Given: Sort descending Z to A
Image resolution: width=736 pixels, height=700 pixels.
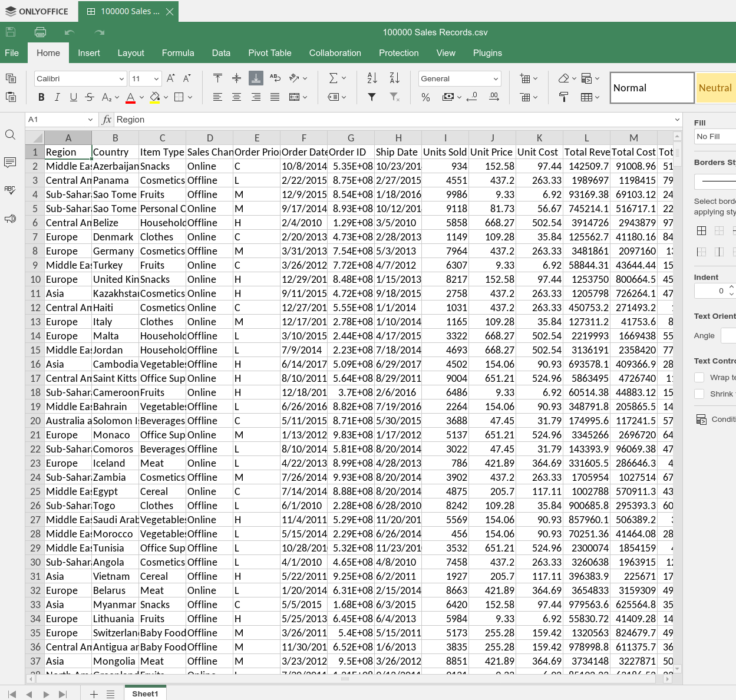Looking at the screenshot, I should pyautogui.click(x=395, y=78).
